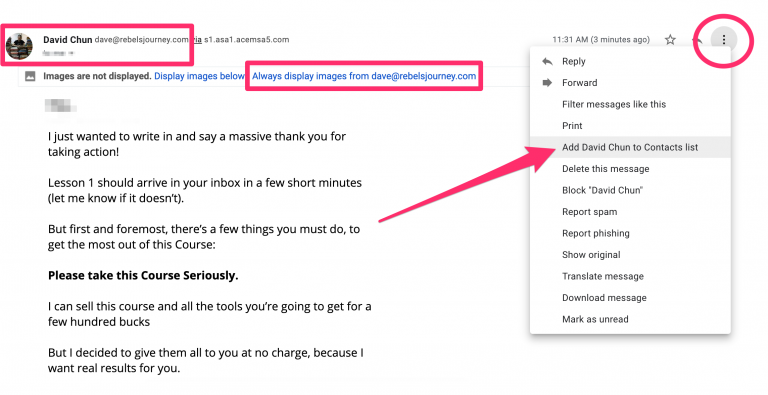Viewport: 768px width, 395px height.
Task: Click the Images are not displayed notice text
Action: (97, 76)
